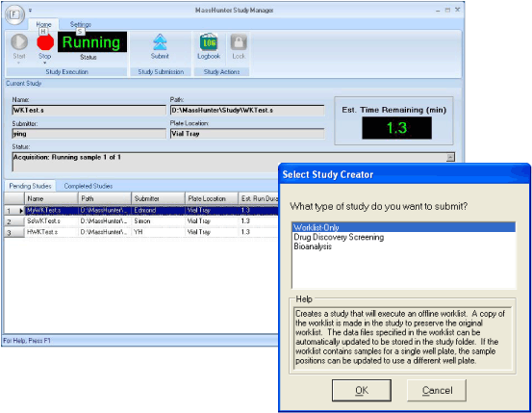Screen dimensions: 532x413
Task: Sort by the Est. Run Duration column header
Action: (259, 198)
